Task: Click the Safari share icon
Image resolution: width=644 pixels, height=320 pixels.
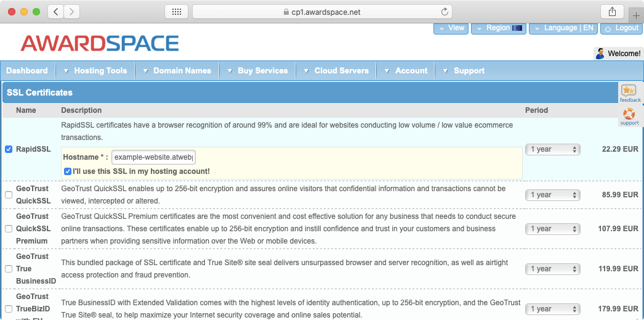Action: click(x=612, y=12)
